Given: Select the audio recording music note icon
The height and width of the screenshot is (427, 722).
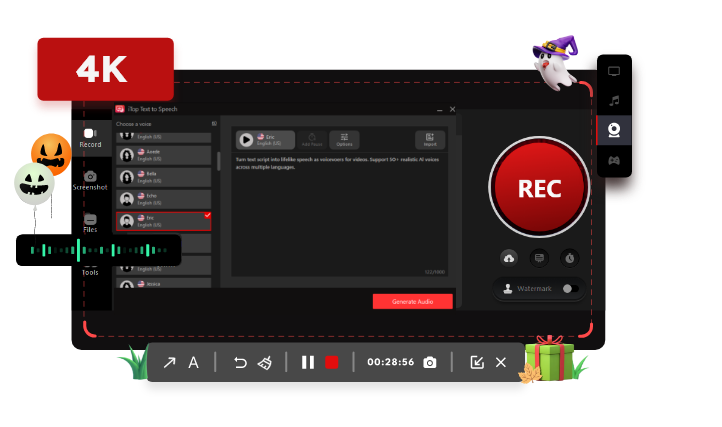Looking at the screenshot, I should pos(613,101).
